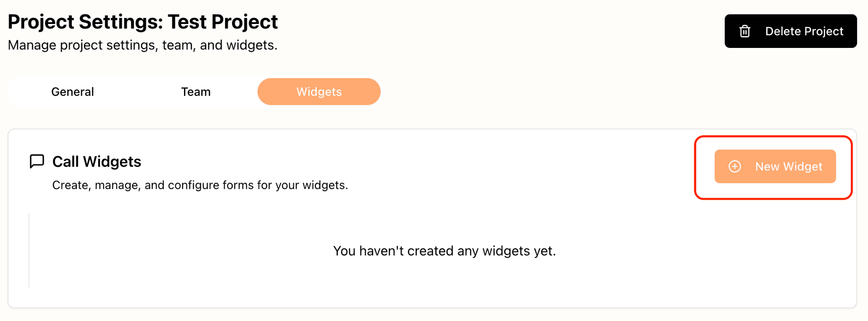This screenshot has height=321, width=868.
Task: Click the widgets description text
Action: tap(200, 184)
